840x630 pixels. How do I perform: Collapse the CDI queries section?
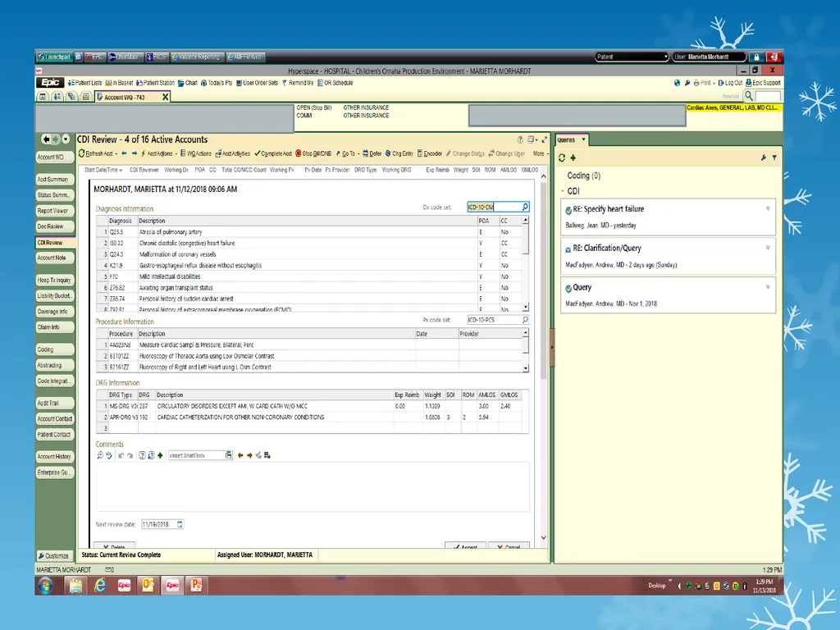pyautogui.click(x=563, y=191)
